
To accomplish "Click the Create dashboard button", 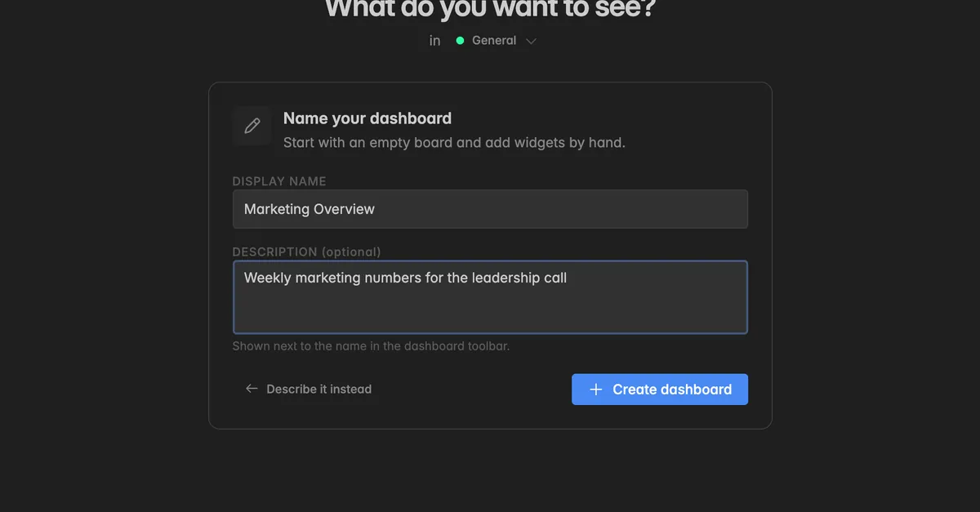I will [x=660, y=390].
